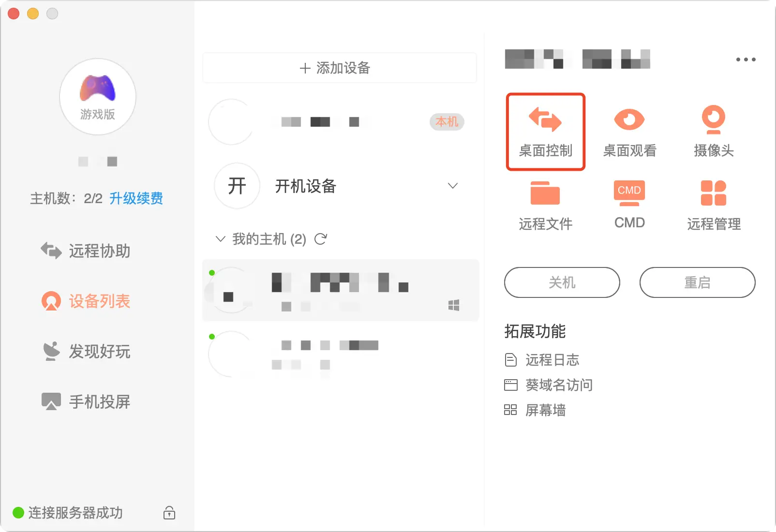The height and width of the screenshot is (532, 776).
Task: Open the three-dot more options menu
Action: point(746,59)
